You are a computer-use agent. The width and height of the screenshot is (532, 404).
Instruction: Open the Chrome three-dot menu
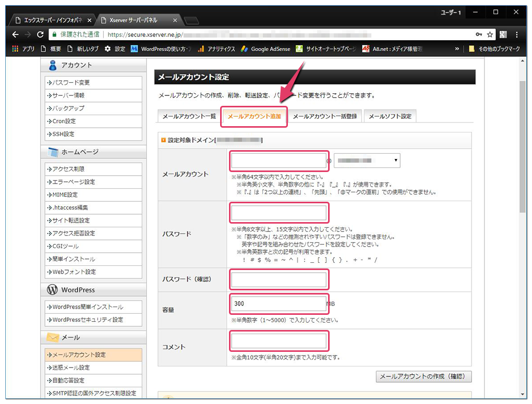click(516, 35)
